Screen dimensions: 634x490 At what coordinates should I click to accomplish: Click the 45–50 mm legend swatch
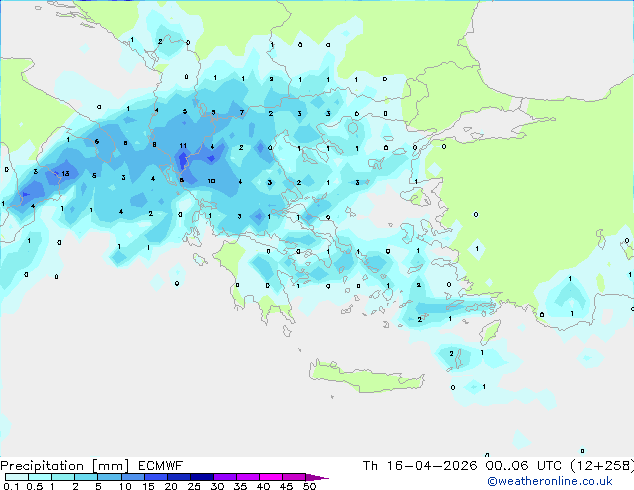point(294,477)
